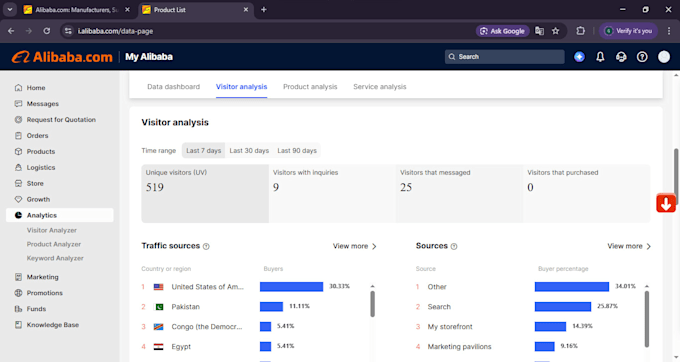Select the Unique visitors (UV) card
The image size is (680, 362).
[205, 193]
